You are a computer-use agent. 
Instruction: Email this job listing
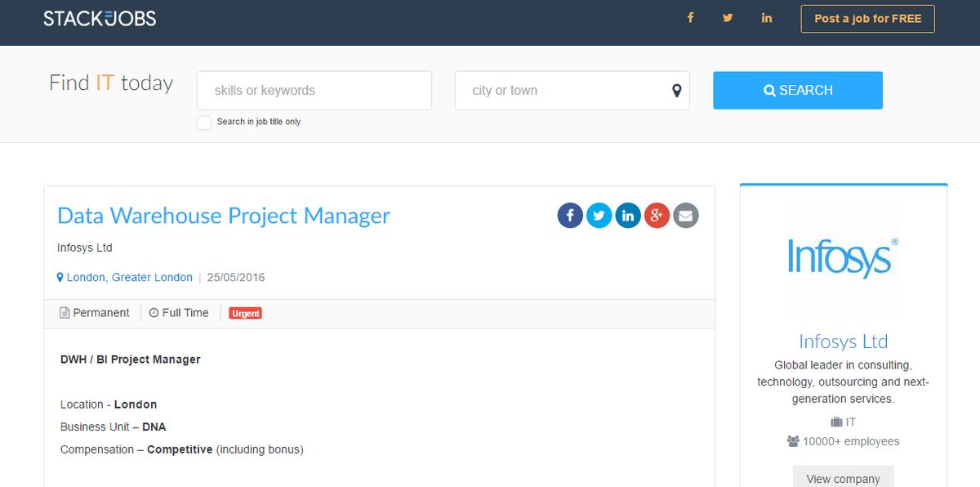685,215
